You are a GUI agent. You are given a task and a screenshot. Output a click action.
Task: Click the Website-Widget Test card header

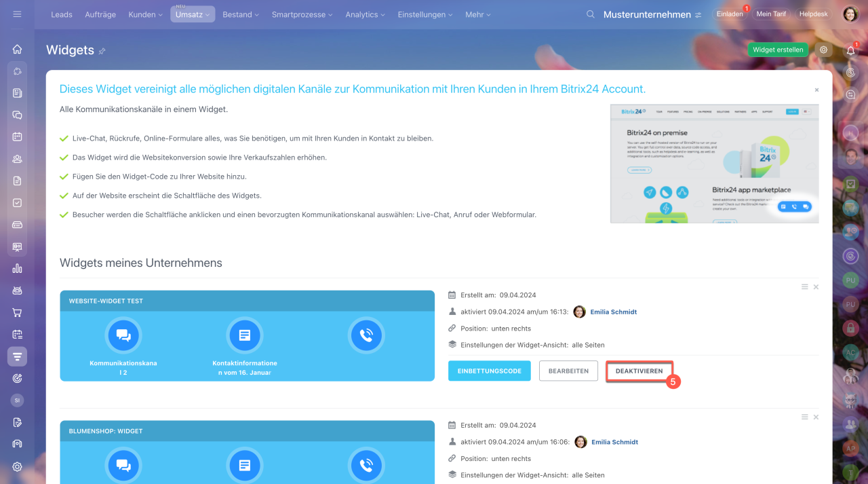(x=248, y=301)
